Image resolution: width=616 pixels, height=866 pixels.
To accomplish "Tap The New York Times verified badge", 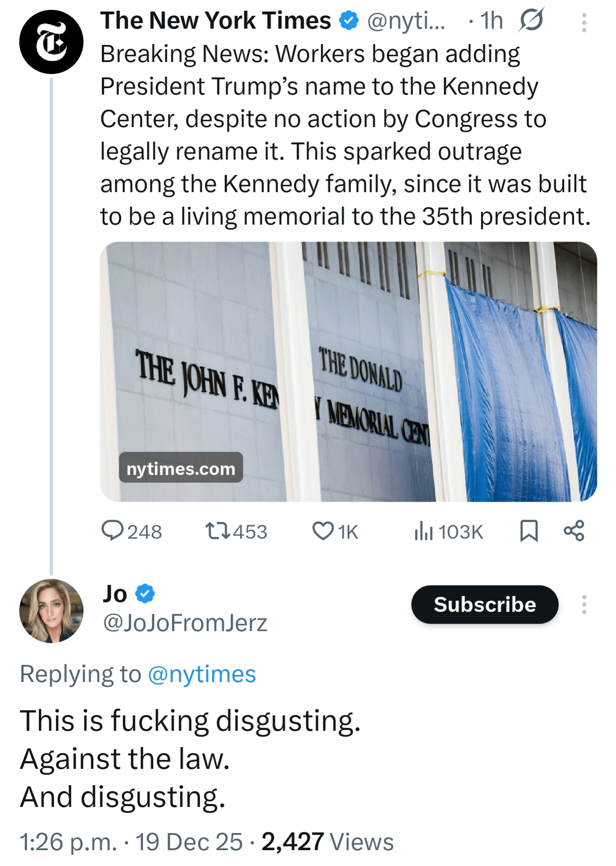I will pyautogui.click(x=349, y=21).
